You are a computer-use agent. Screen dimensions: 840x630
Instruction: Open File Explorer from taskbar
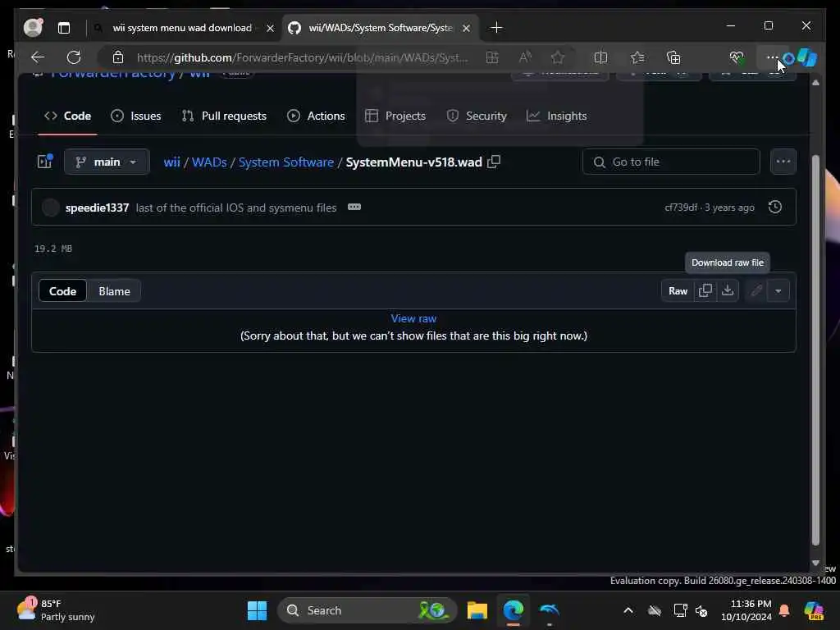coord(477,610)
